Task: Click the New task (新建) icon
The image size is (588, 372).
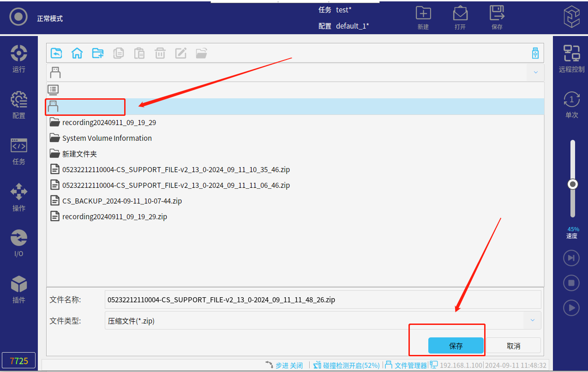Action: 423,18
